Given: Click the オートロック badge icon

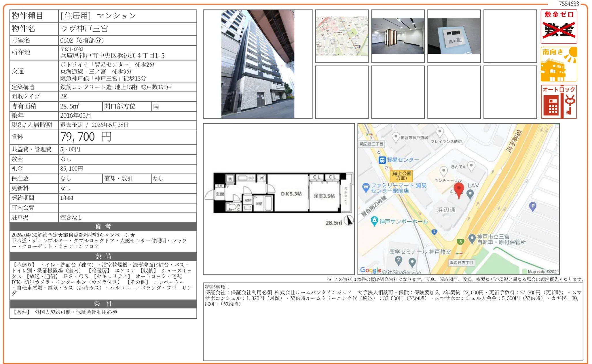Looking at the screenshot, I should pos(559,102).
